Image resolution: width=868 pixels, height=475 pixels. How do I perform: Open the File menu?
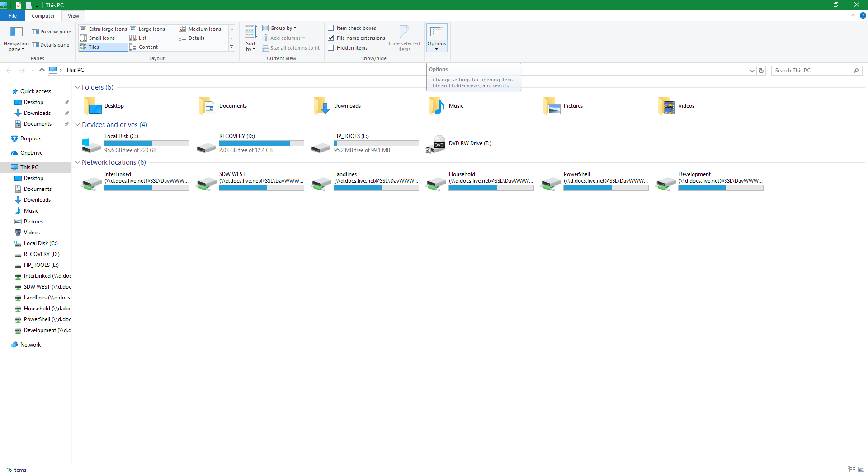click(13, 15)
